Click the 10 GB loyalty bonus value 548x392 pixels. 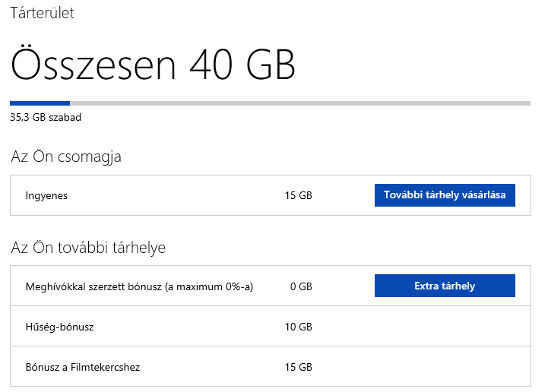pyautogui.click(x=299, y=327)
